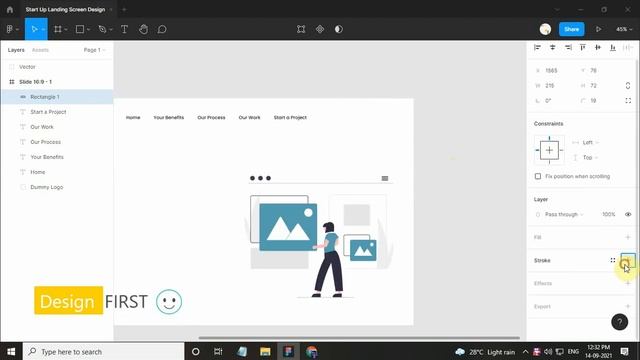Image resolution: width=640 pixels, height=360 pixels.
Task: Select the Our Process layer
Action: point(57,142)
